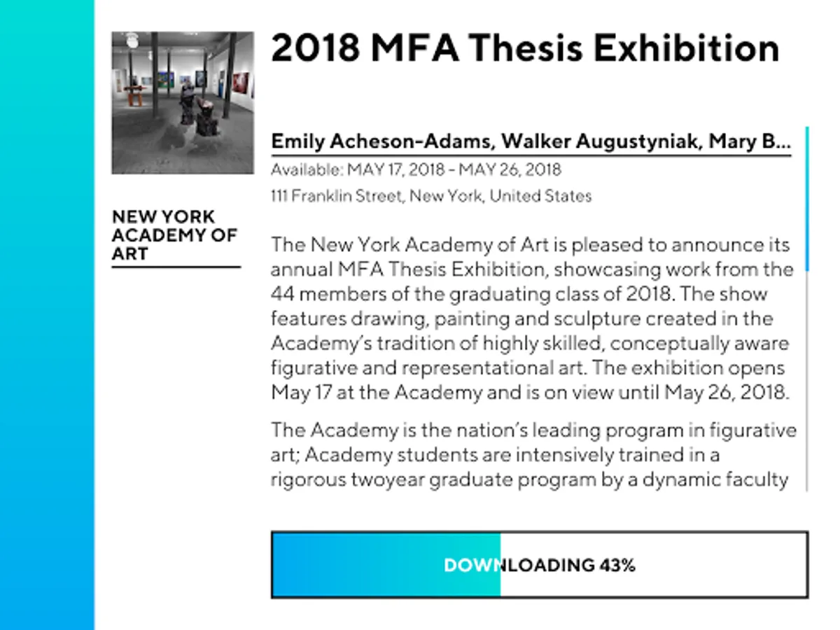
Task: Click the underline beneath New York Academy of Art
Action: pos(176,267)
